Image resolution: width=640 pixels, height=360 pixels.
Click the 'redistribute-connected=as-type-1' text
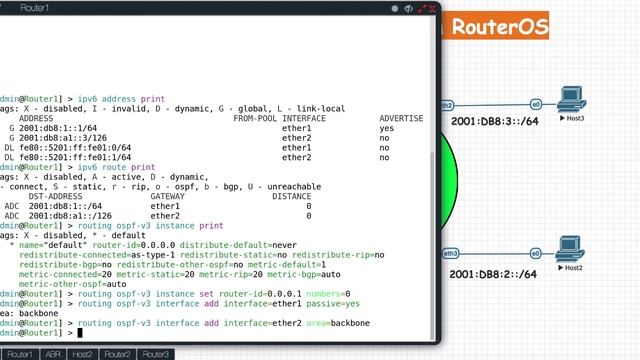tap(97, 255)
